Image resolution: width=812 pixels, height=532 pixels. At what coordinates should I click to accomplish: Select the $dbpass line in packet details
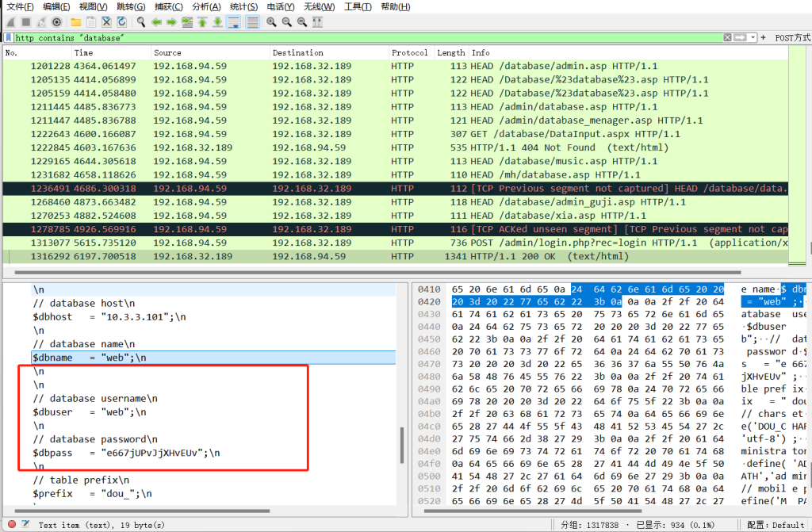click(213, 453)
